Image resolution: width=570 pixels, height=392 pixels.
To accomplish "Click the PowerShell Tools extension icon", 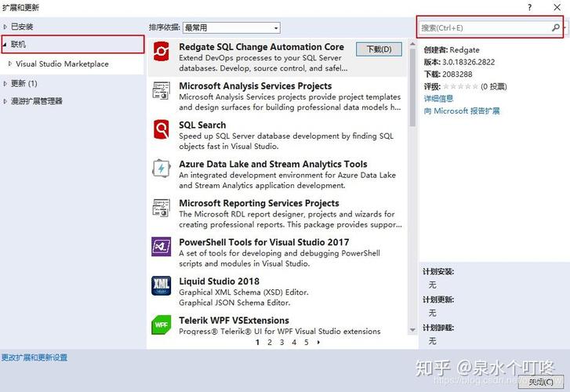I will coord(161,246).
